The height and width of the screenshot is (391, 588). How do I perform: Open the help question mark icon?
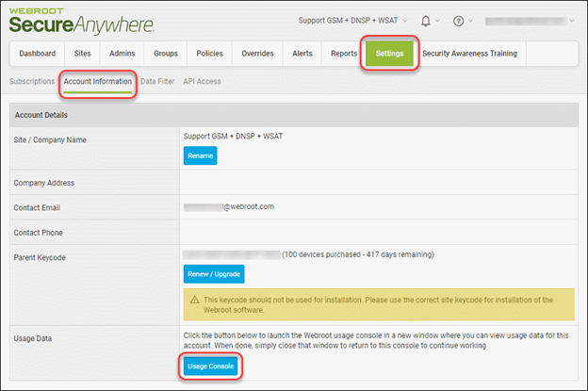pos(458,21)
